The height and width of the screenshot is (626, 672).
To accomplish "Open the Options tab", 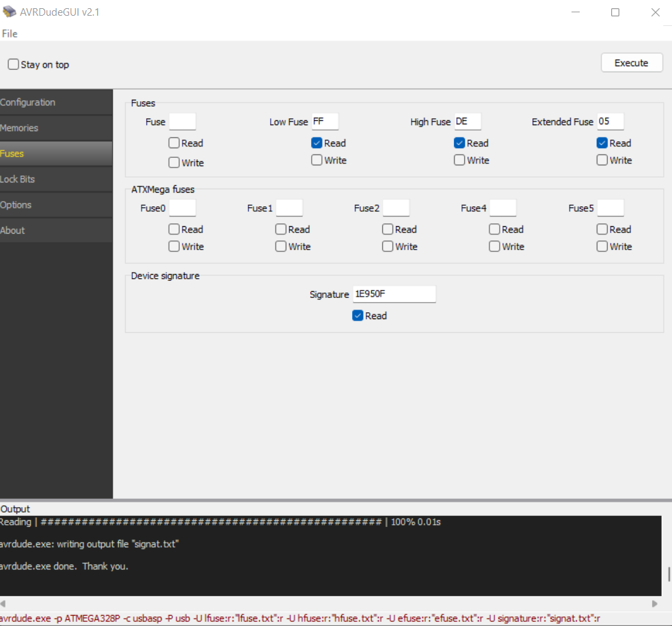I will (x=56, y=205).
